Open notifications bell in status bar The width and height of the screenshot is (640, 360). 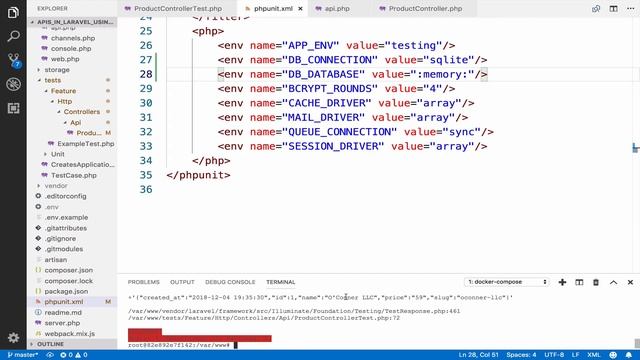629,355
